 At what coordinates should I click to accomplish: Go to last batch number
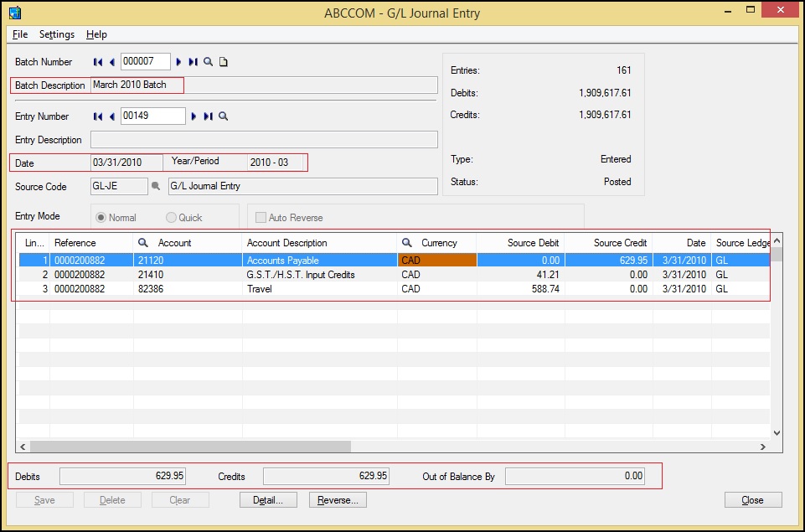tap(193, 62)
